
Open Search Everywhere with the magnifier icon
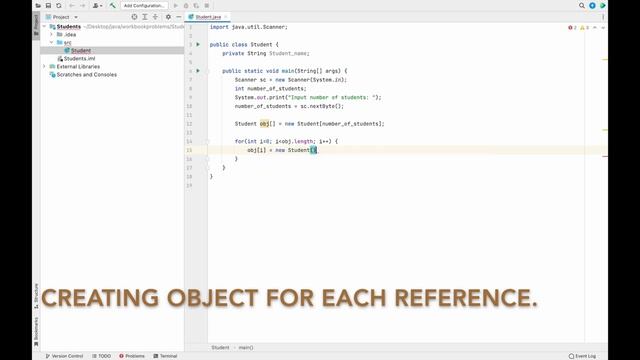tap(582, 6)
